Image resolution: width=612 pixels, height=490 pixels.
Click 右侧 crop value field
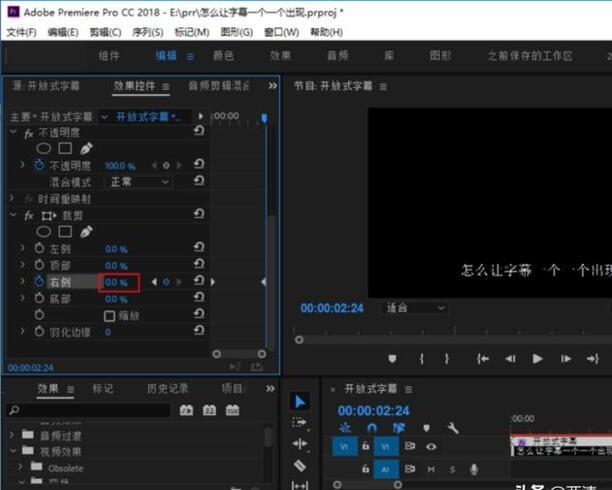116,282
